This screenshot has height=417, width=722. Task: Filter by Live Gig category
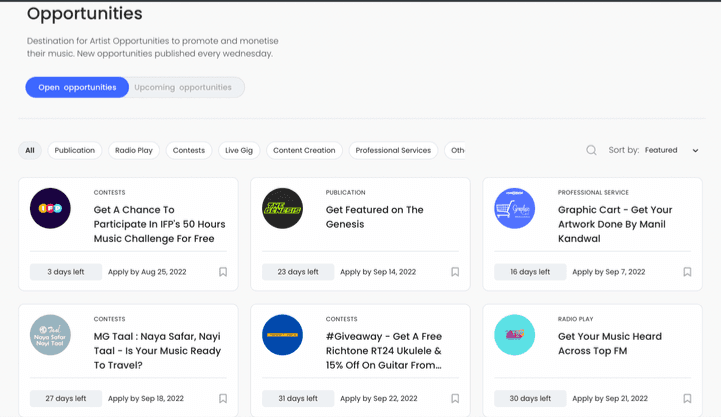coord(239,151)
